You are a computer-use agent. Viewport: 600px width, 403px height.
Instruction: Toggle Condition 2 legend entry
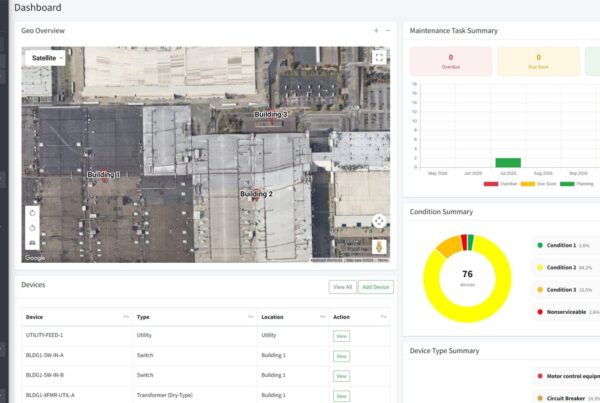(566, 268)
